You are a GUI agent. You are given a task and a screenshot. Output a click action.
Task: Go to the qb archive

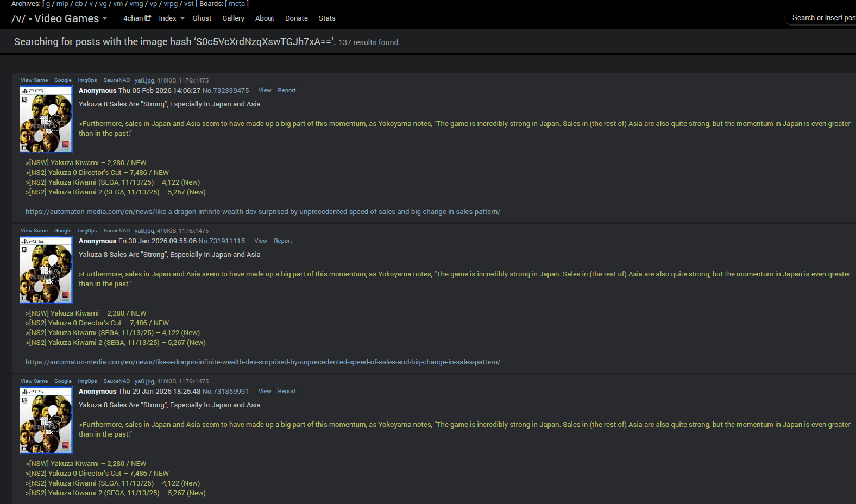click(x=79, y=4)
